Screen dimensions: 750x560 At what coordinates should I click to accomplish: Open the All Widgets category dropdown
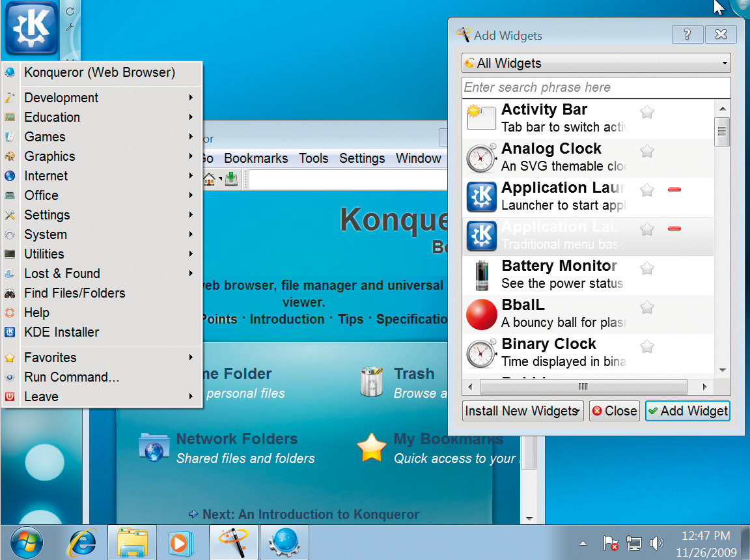tap(596, 63)
